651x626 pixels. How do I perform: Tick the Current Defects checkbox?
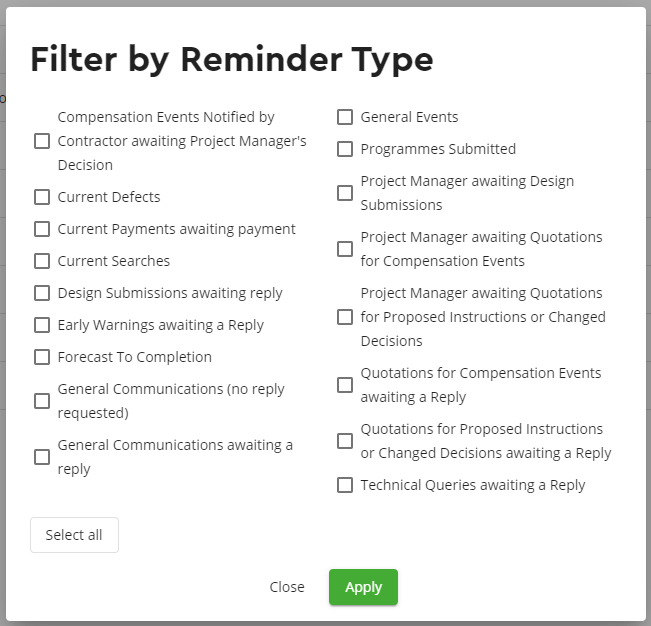coord(42,197)
